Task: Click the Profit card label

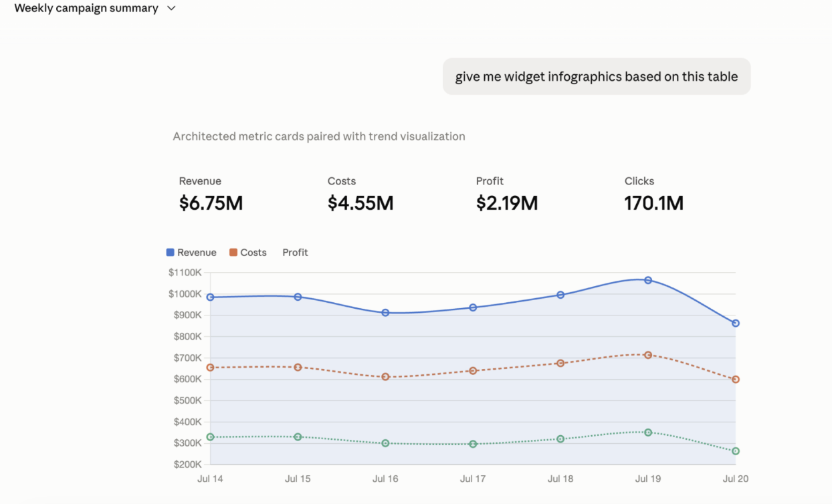Action: pyautogui.click(x=490, y=181)
